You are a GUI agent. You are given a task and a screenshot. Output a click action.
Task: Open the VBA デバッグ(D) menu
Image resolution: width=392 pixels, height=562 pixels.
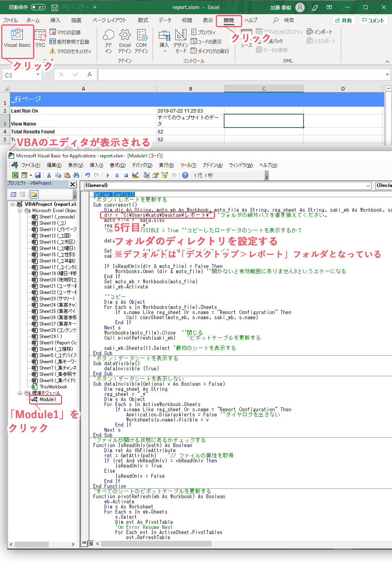click(x=142, y=165)
